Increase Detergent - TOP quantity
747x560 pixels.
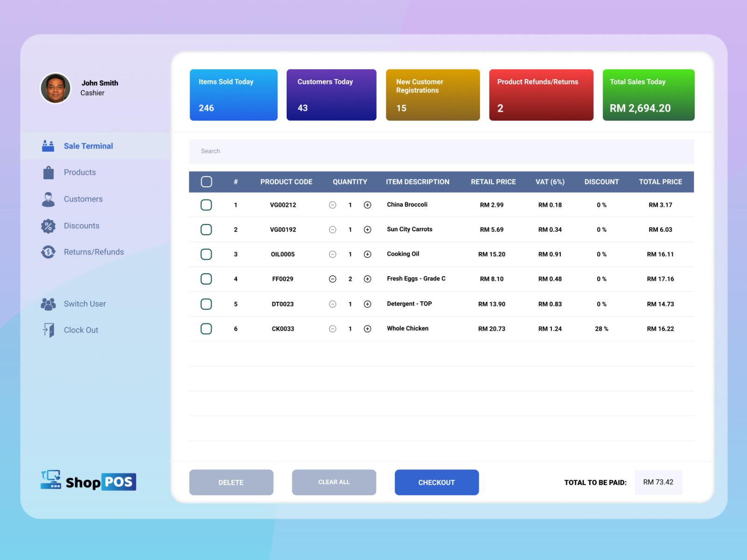(x=367, y=304)
